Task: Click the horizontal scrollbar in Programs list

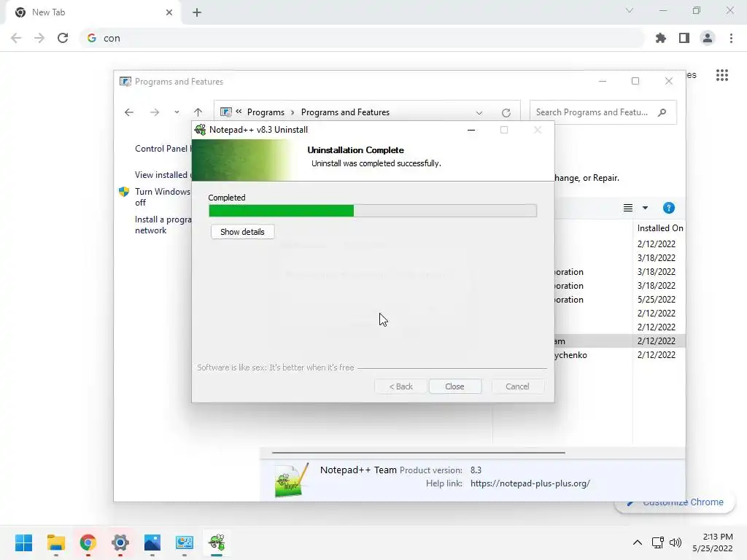Action: [418, 452]
